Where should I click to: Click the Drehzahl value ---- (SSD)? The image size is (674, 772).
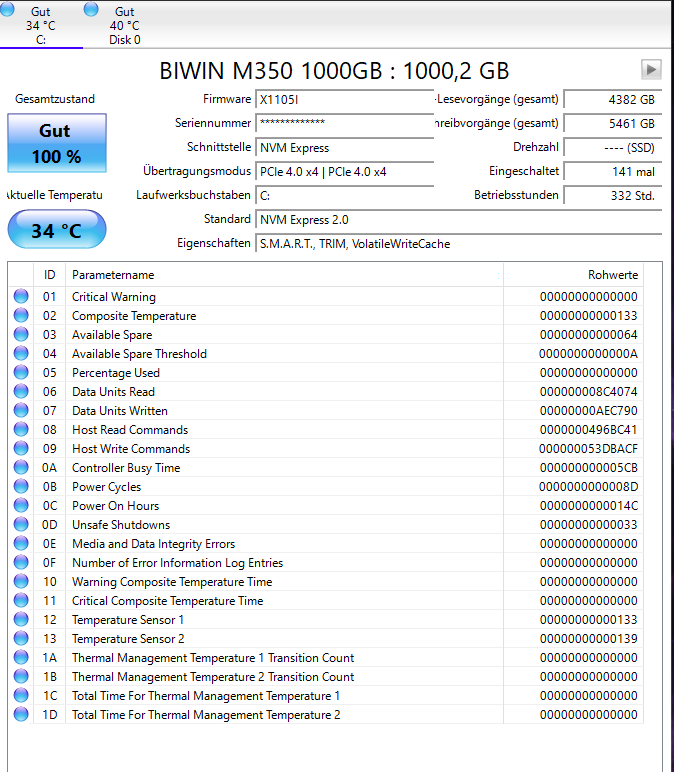[x=612, y=147]
